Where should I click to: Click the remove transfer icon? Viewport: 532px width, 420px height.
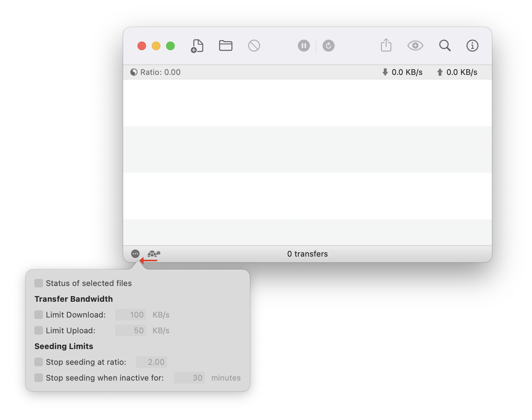click(x=254, y=46)
